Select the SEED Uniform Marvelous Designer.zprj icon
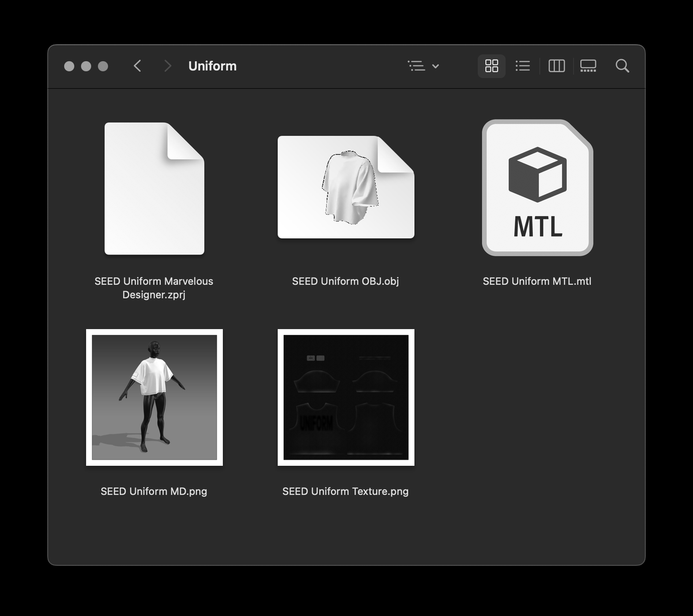The width and height of the screenshot is (693, 616). 154,188
